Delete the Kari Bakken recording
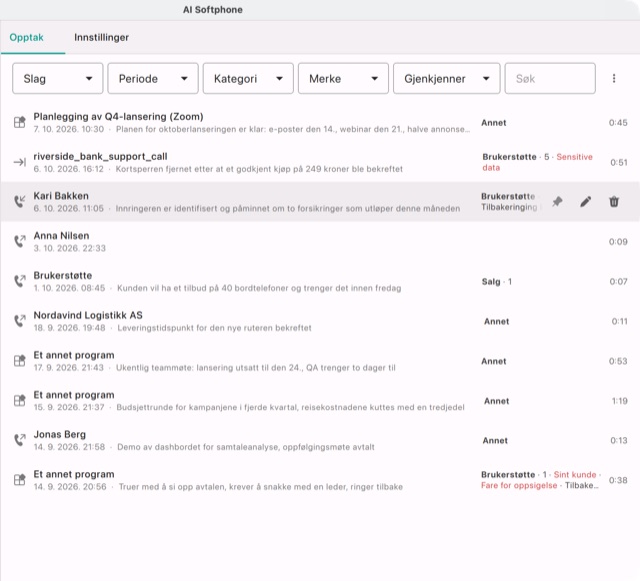Screen dimensions: 640x581 [614, 202]
